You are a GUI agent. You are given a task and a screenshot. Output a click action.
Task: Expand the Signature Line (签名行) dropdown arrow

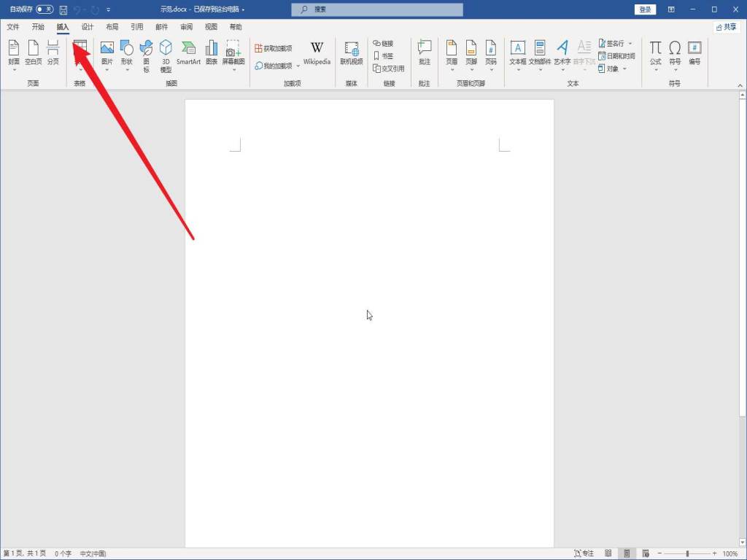[x=630, y=44]
